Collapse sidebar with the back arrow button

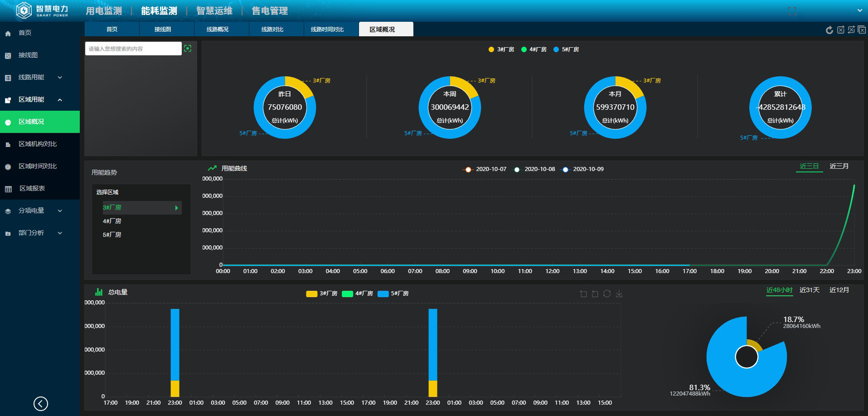tap(41, 403)
